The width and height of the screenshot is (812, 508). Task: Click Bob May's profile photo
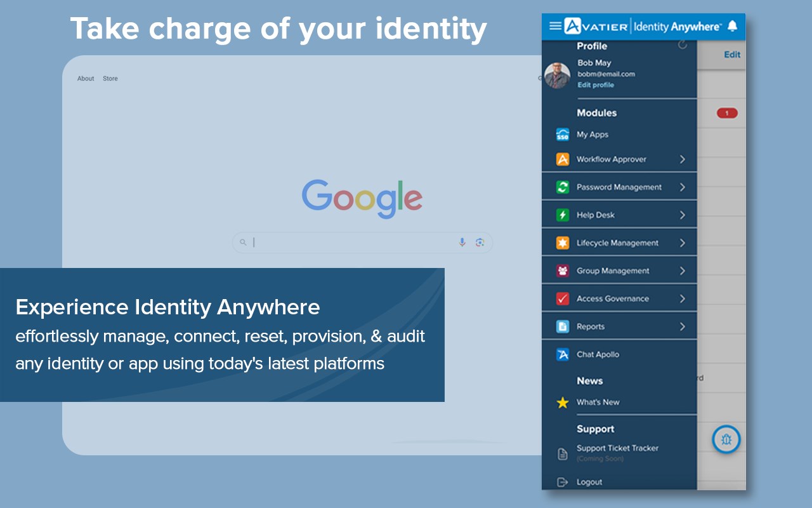coord(557,75)
